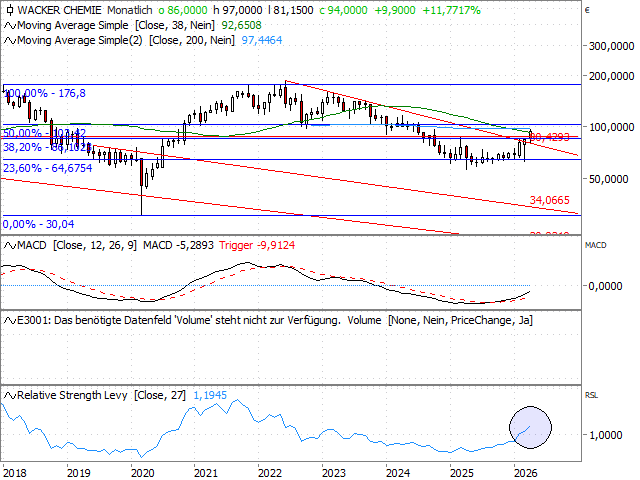Click the low value l 81,1500
640x480 pixels.
[x=291, y=10]
